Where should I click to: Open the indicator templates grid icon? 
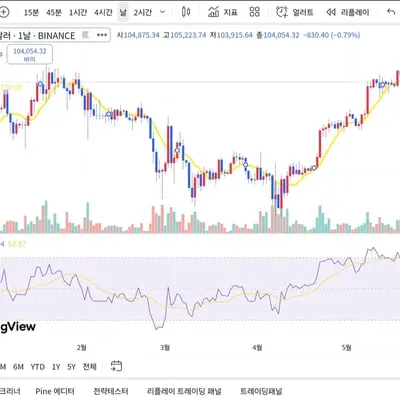point(254,12)
